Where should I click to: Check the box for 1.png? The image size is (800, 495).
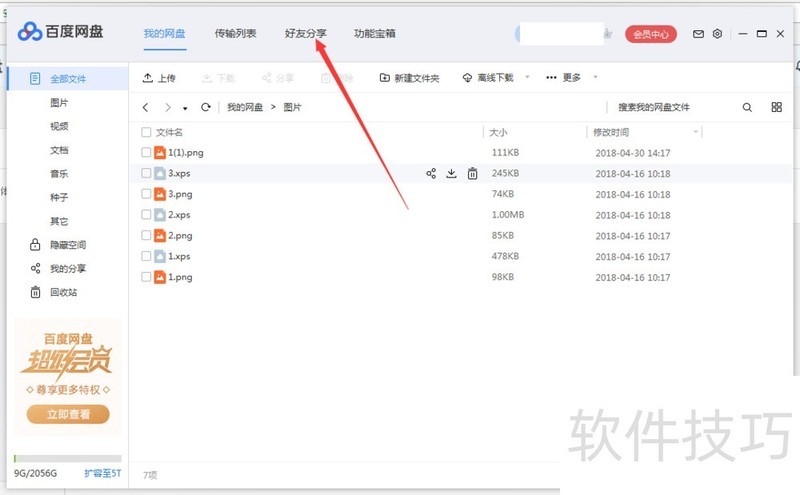[x=146, y=277]
